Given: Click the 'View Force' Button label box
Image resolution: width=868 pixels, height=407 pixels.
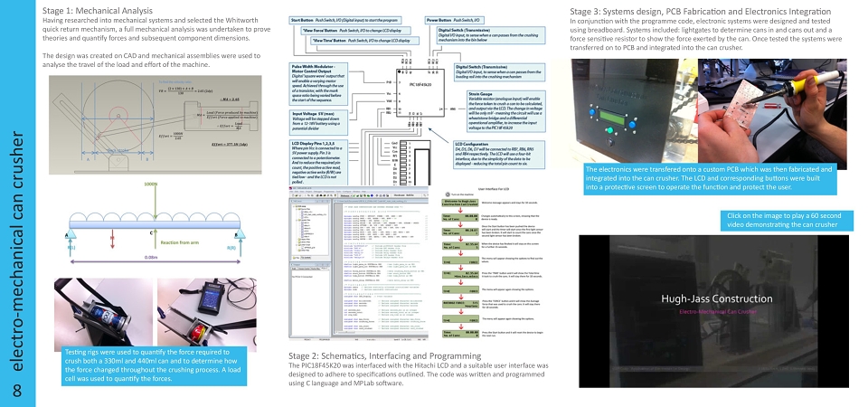Looking at the screenshot, I should pyautogui.click(x=356, y=31).
